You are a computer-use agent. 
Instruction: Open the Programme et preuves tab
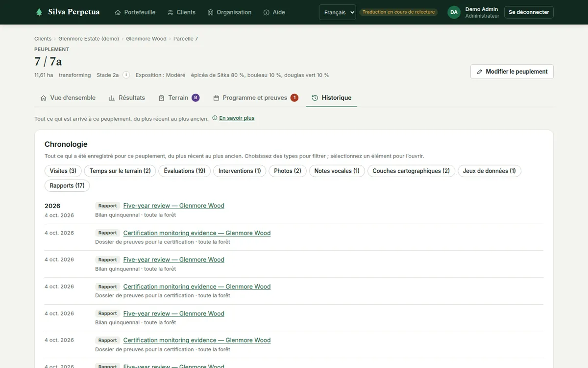(x=255, y=98)
